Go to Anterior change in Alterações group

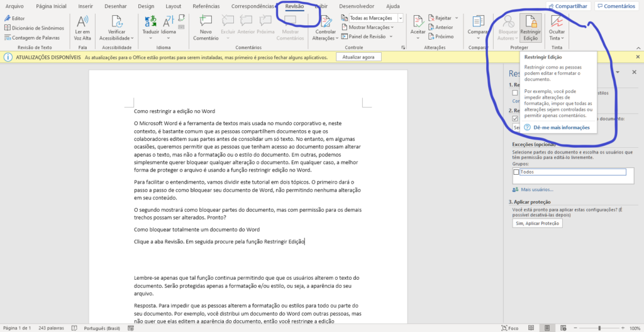(440, 27)
